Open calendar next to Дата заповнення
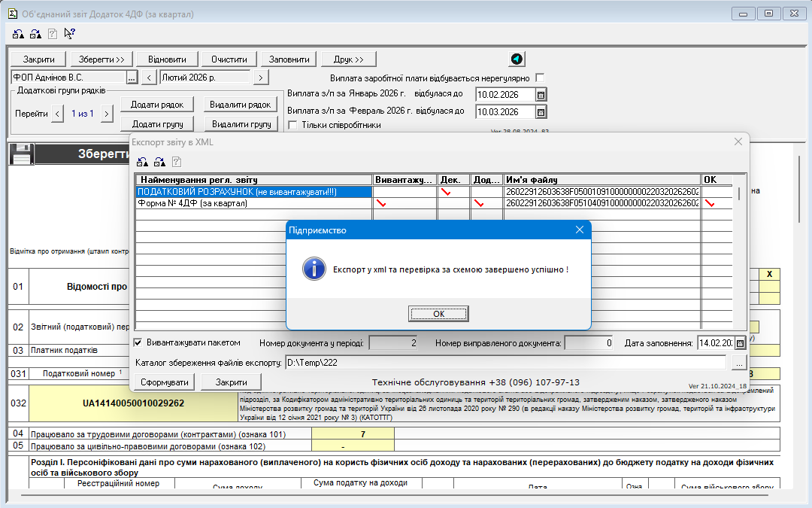The image size is (812, 508). [740, 343]
